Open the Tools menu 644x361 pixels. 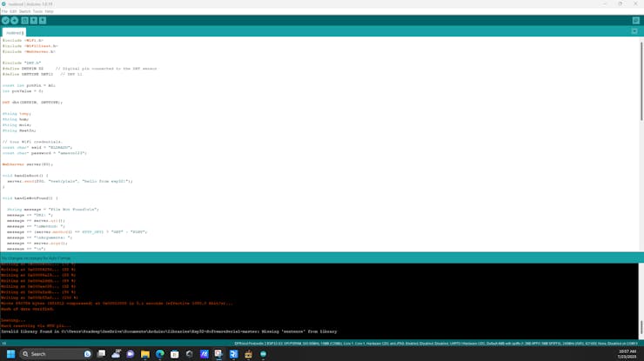click(x=37, y=11)
